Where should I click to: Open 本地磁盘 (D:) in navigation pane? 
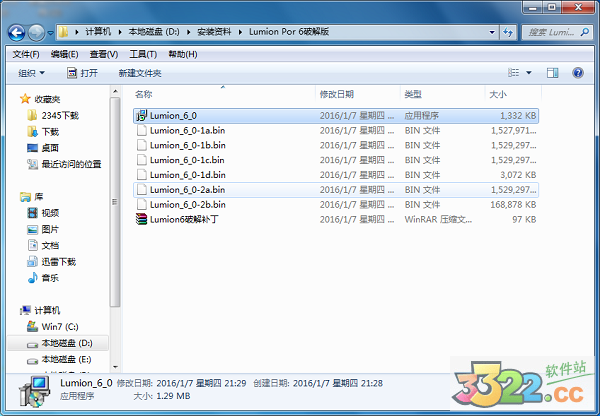click(60, 343)
